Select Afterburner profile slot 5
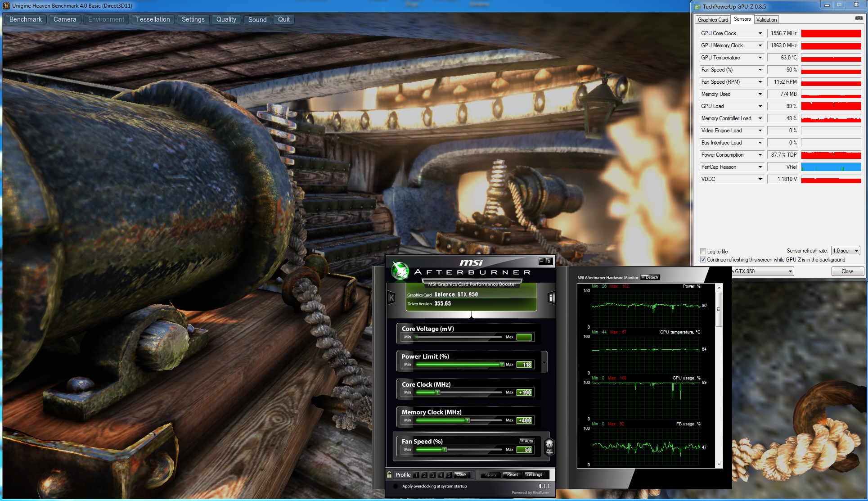 point(449,475)
